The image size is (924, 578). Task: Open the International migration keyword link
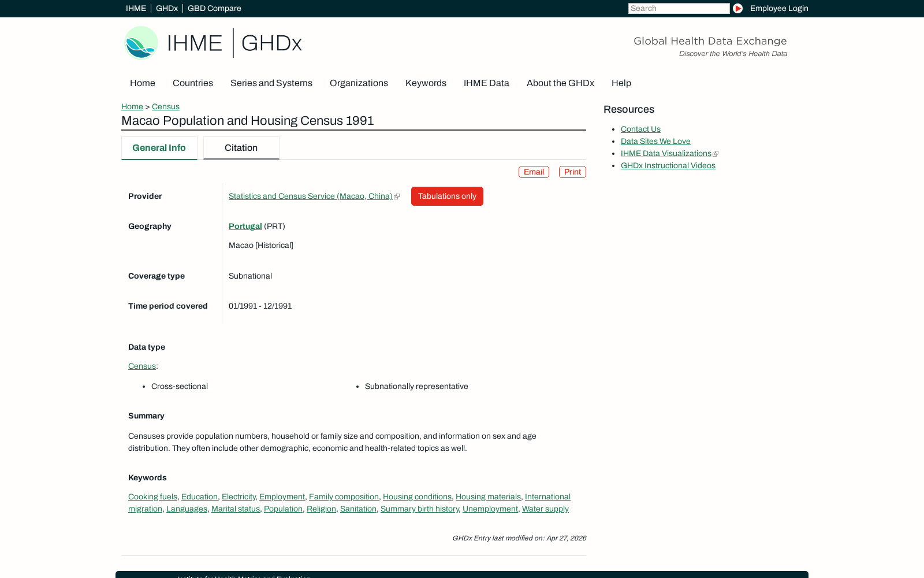tap(547, 497)
